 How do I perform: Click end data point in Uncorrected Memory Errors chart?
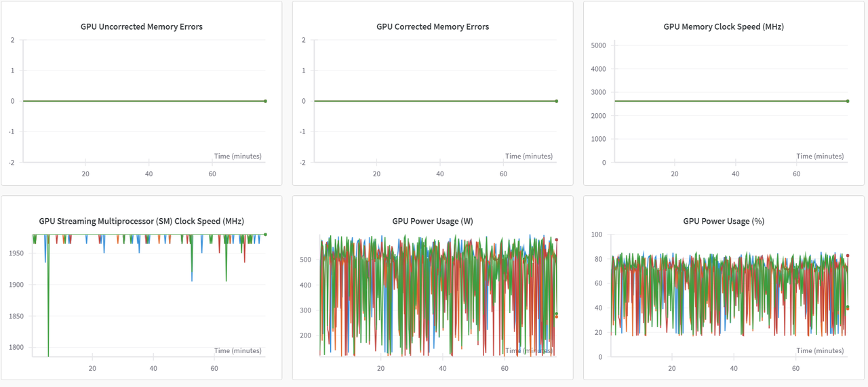point(265,101)
